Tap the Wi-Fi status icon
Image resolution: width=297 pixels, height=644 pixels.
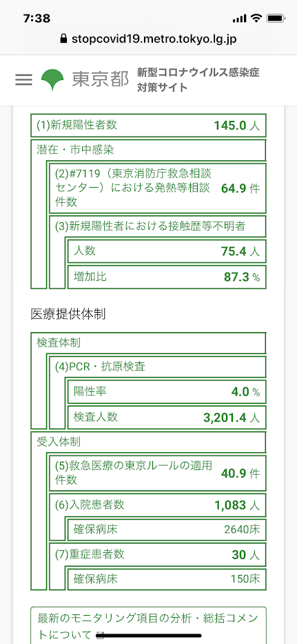point(257,19)
